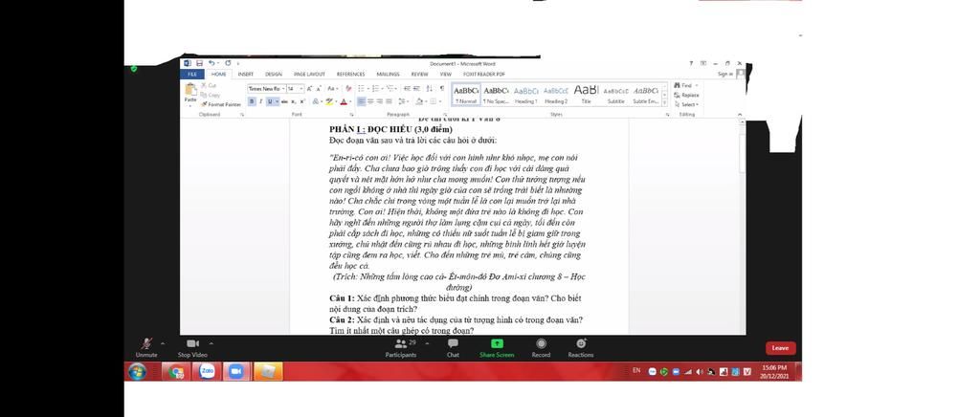This screenshot has width=980, height=417.
Task: Click the Word document vertical scrollbar
Action: click(x=743, y=225)
